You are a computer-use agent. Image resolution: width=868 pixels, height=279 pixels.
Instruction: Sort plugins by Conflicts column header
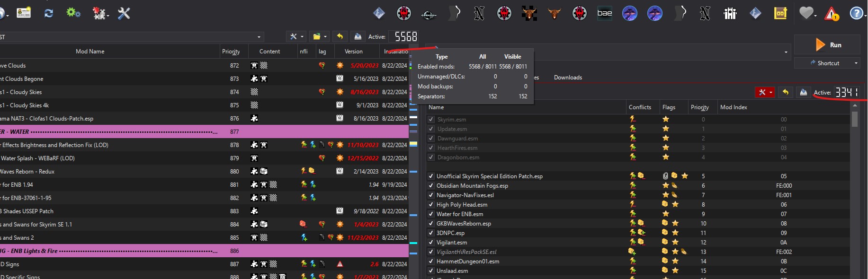(640, 107)
